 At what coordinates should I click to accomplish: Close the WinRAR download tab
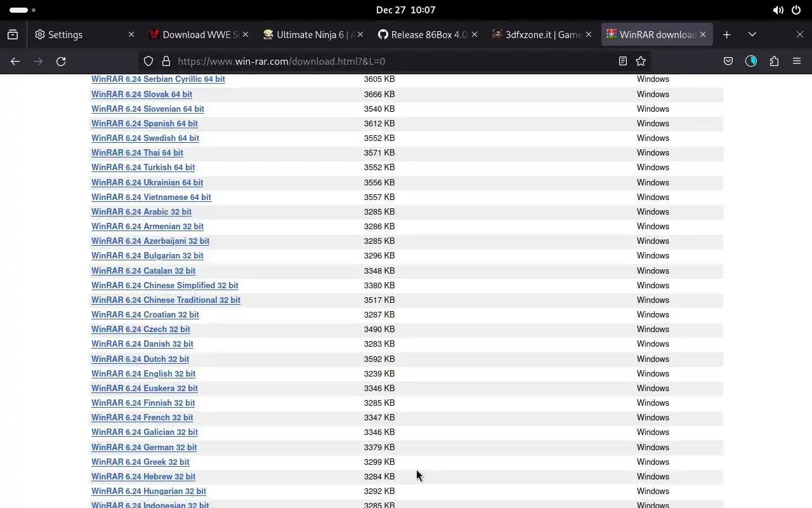click(x=703, y=34)
